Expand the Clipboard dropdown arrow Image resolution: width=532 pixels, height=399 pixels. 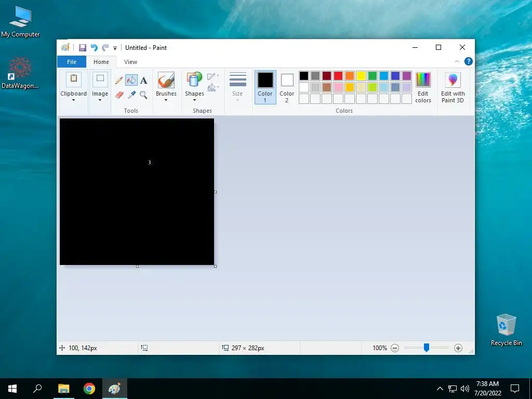(x=73, y=100)
